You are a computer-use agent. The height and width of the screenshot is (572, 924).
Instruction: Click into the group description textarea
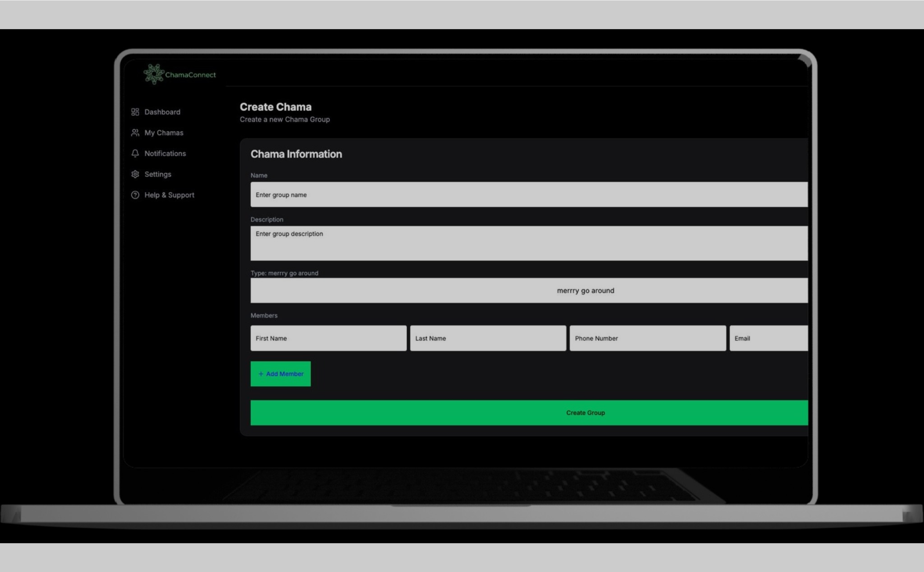click(528, 243)
